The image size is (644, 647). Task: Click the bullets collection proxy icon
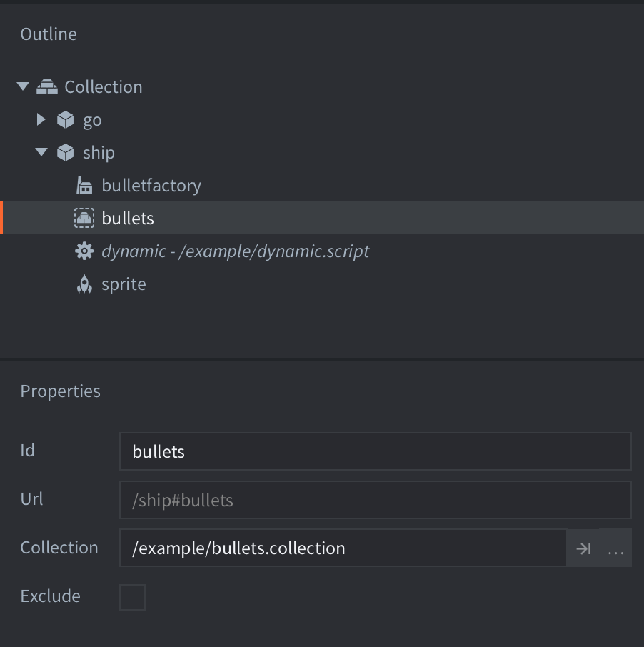[x=84, y=218]
